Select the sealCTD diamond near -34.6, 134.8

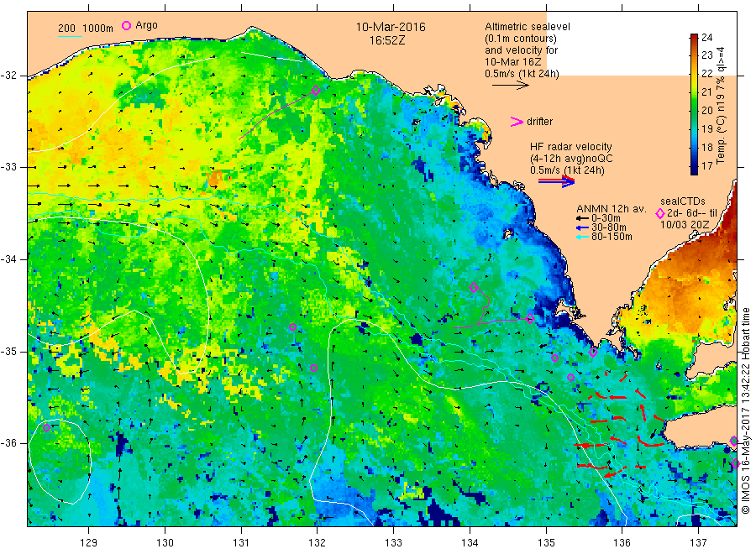pyautogui.click(x=530, y=318)
